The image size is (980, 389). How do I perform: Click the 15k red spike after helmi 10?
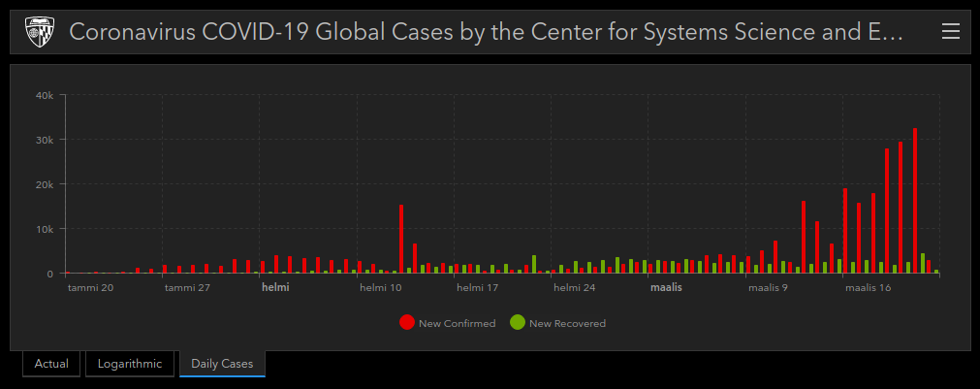(x=401, y=239)
